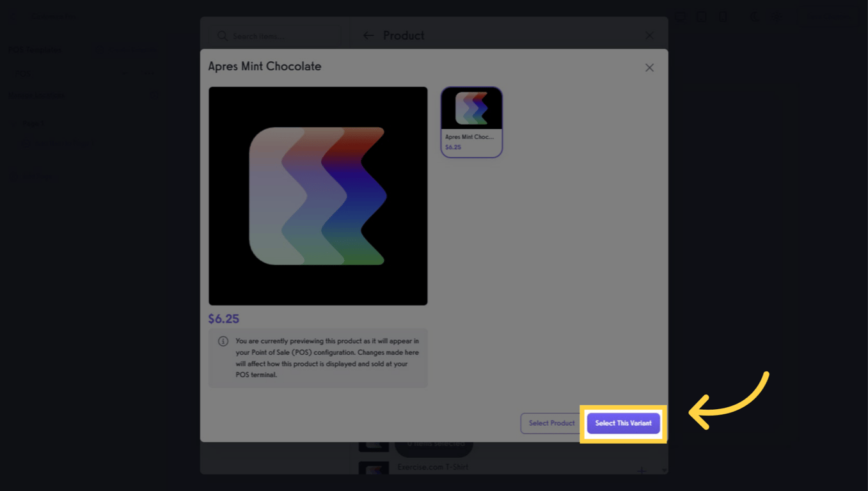Close the Product panel behind the dialog
The width and height of the screenshot is (868, 491).
tap(649, 36)
